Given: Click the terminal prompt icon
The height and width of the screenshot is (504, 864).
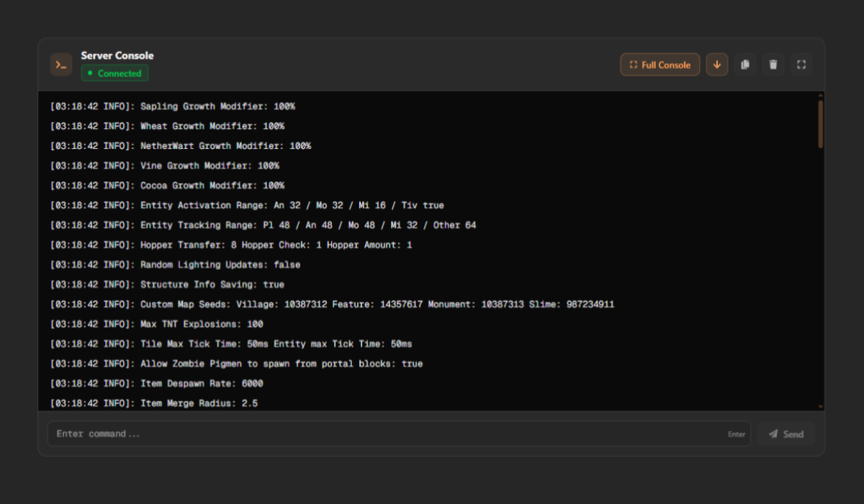Looking at the screenshot, I should [x=61, y=64].
